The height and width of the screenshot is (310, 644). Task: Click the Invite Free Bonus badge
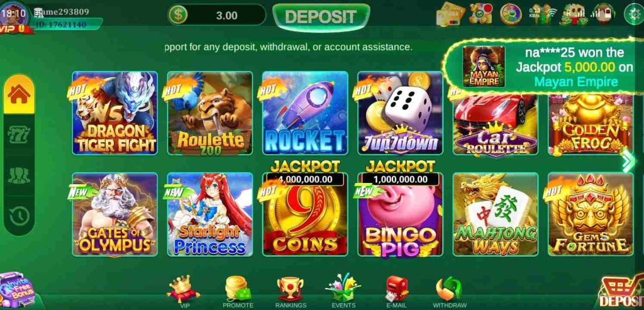click(16, 290)
